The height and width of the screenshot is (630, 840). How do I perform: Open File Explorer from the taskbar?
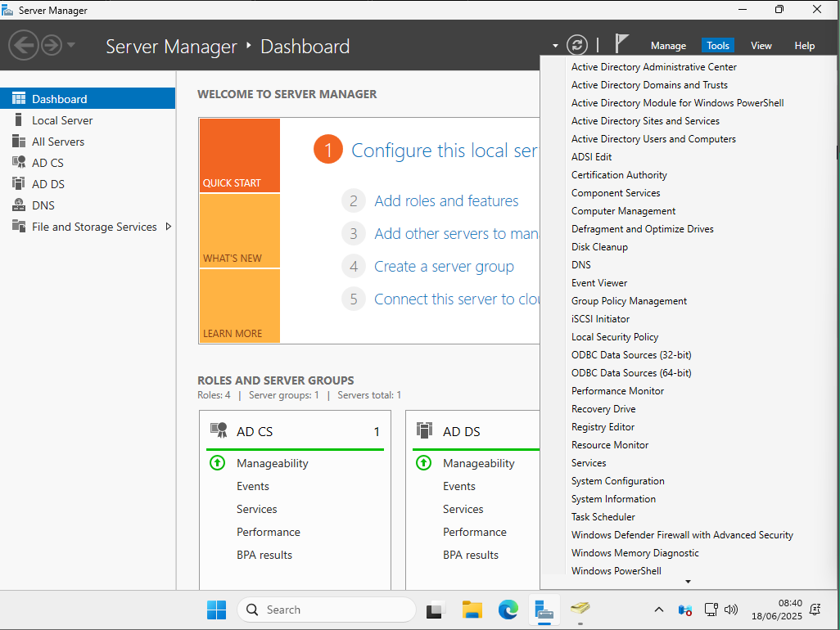click(472, 610)
